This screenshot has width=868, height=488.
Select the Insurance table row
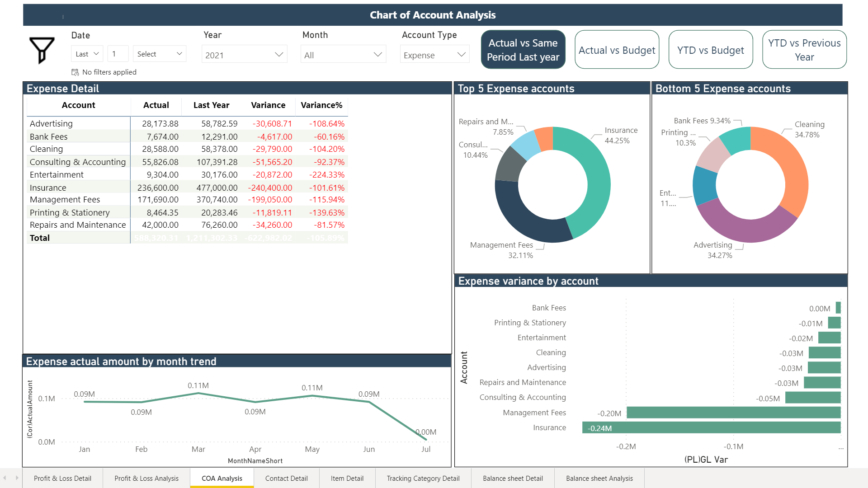187,187
